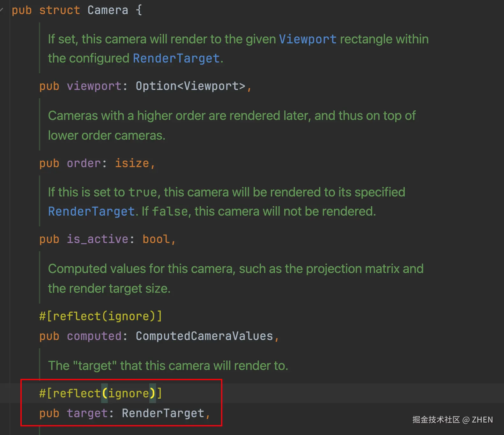Follow RenderTarget link after 'the configured'
The image size is (504, 435).
point(176,58)
